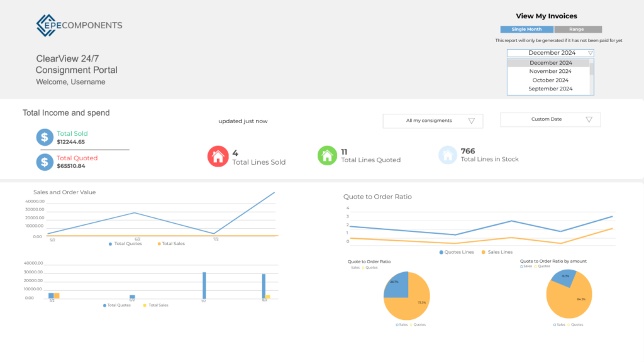The image size is (644, 362).
Task: Click the Quote to Order Ratio by amount pie
Action: (569, 295)
